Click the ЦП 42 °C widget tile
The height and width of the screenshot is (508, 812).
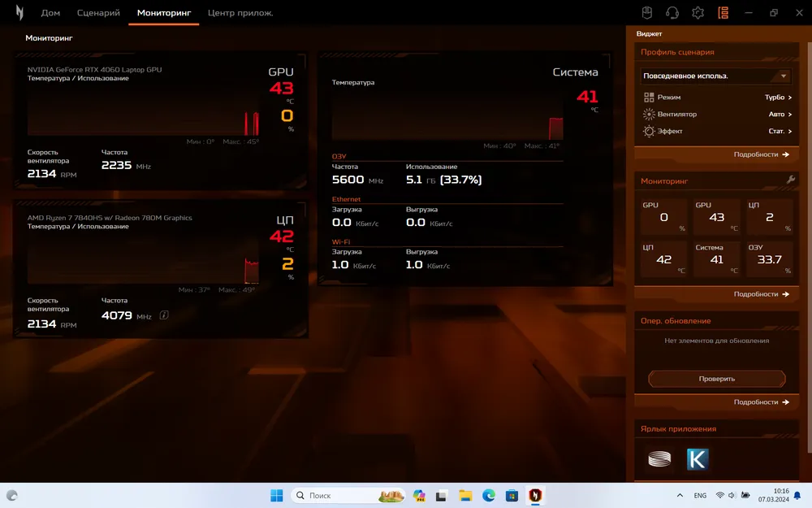pyautogui.click(x=663, y=258)
